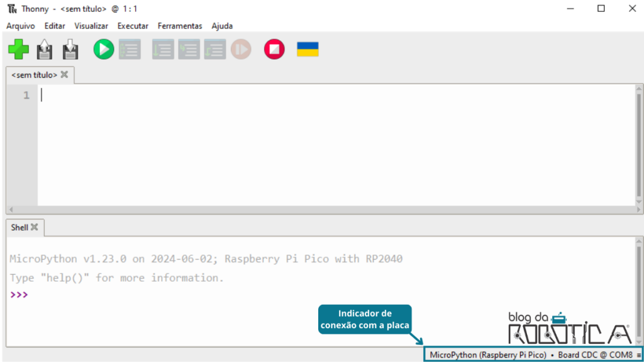Run the current script with the green play icon

[103, 49]
